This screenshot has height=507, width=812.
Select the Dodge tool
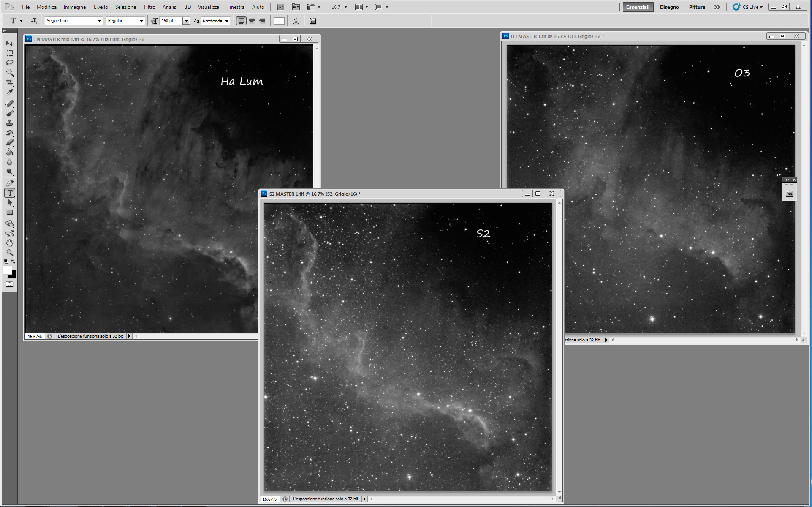[10, 172]
